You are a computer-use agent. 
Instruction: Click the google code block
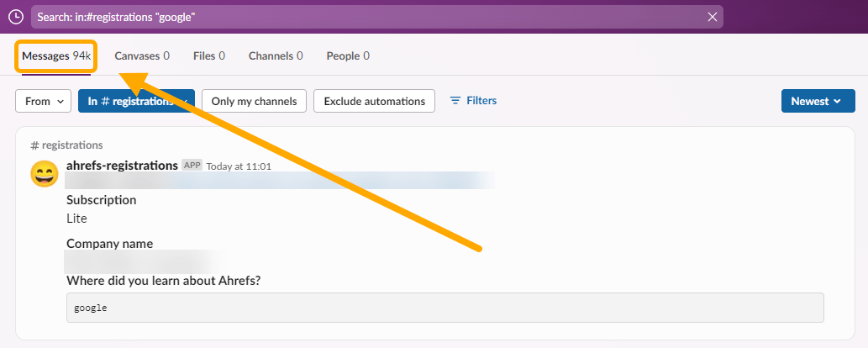(x=445, y=308)
